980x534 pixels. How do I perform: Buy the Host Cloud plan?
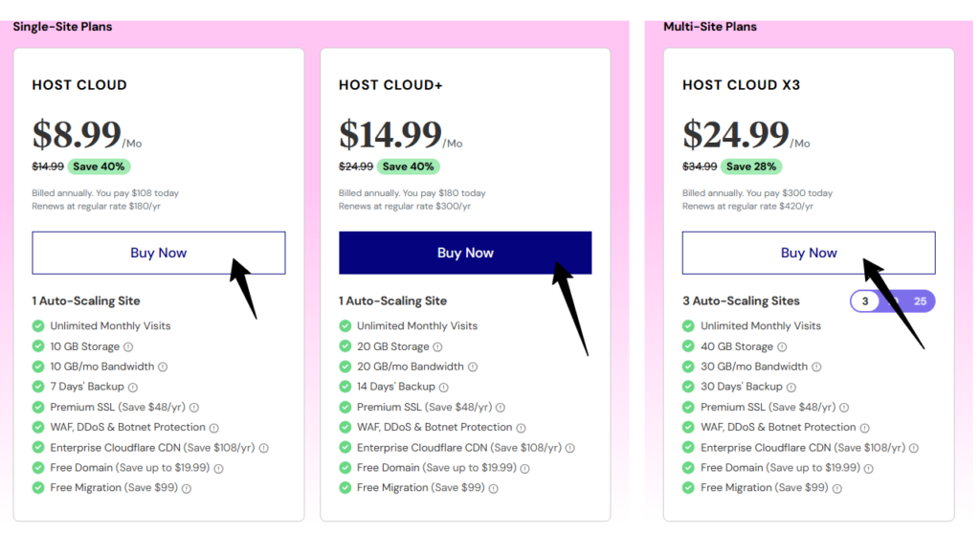pyautogui.click(x=159, y=253)
